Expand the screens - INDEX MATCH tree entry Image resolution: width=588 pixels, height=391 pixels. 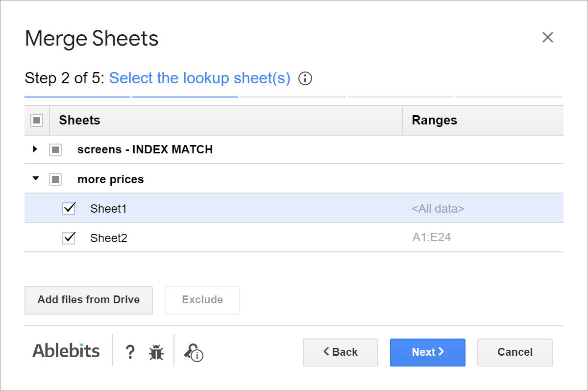pyautogui.click(x=35, y=149)
